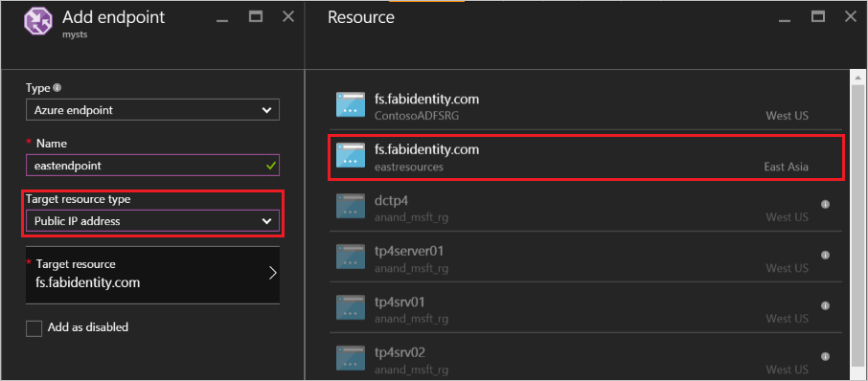Click the info icon next to Type
The height and width of the screenshot is (381, 868).
(x=57, y=88)
